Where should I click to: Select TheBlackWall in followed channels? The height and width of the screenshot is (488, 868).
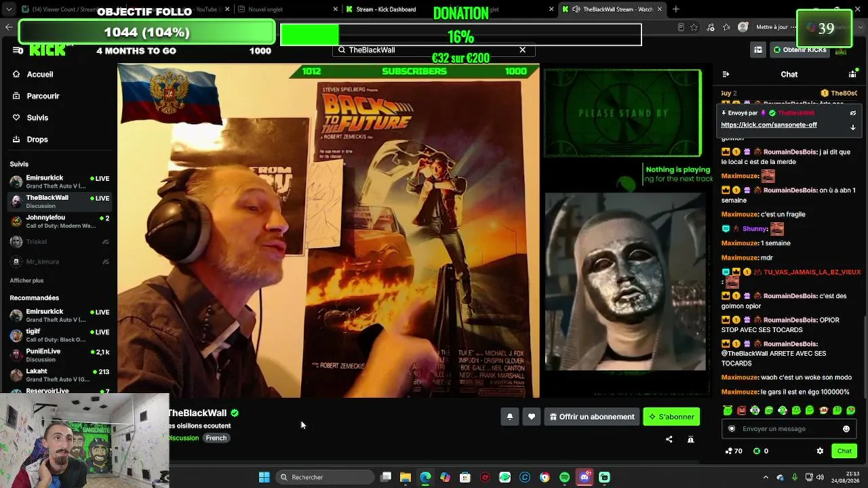59,201
